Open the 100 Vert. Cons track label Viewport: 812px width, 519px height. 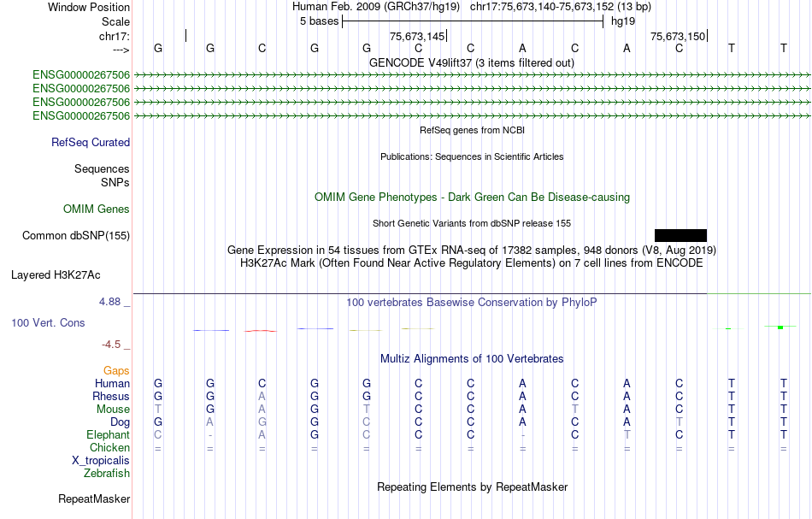point(48,323)
